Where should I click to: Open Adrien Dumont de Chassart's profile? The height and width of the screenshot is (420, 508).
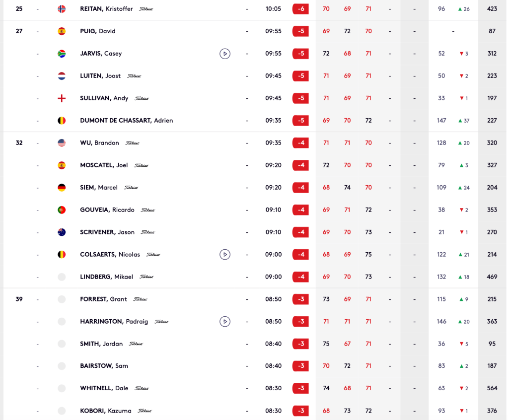126,121
